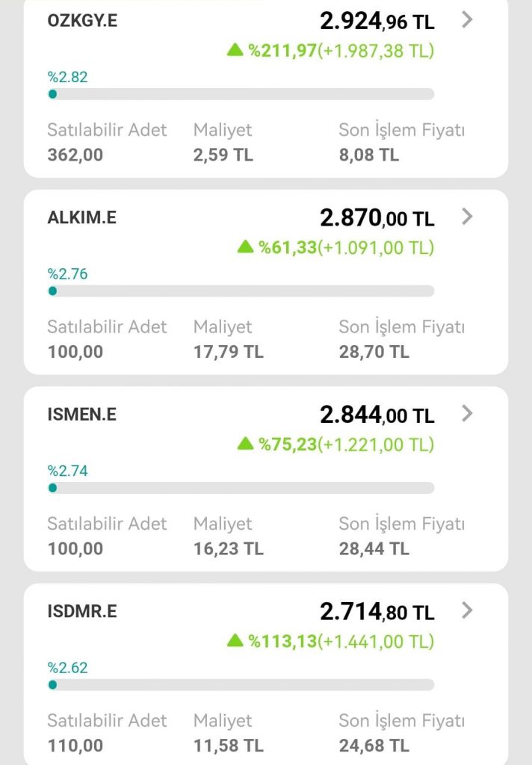Click OZKGY.E portfolio weight bar dot

tap(52, 94)
